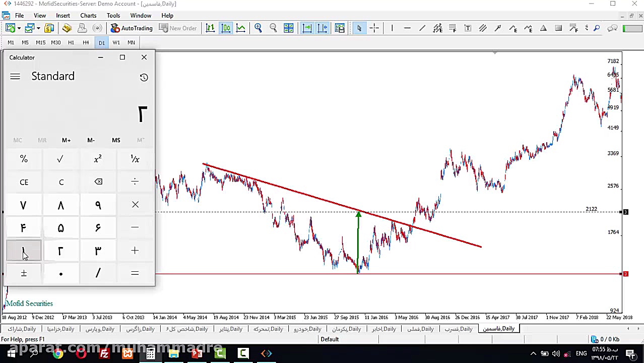
Task: Click Calculator CE clear entry key
Action: [24, 182]
